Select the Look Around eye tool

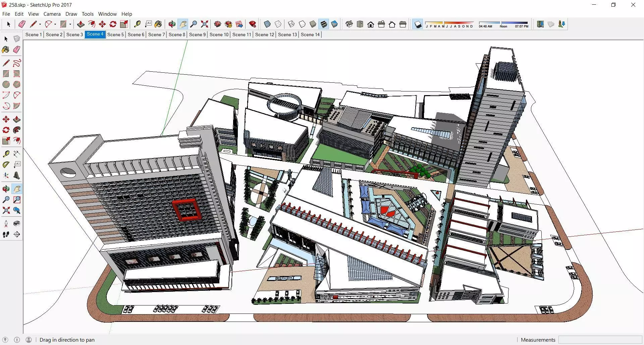(x=17, y=224)
